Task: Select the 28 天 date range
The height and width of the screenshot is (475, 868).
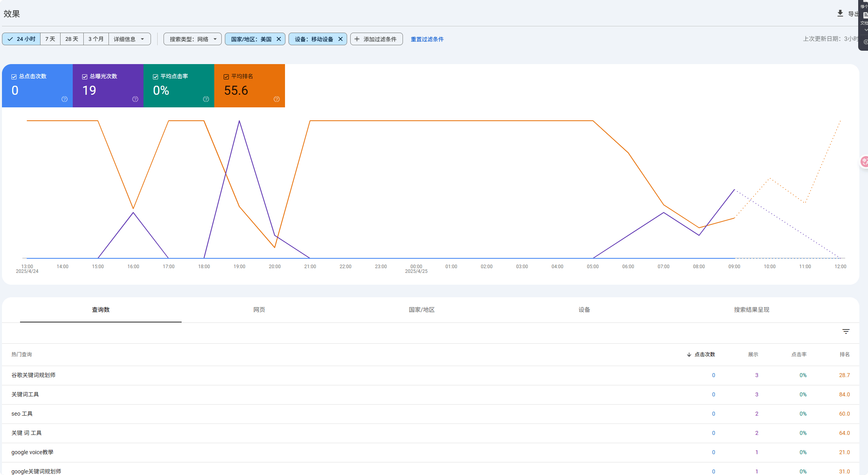Action: click(72, 39)
